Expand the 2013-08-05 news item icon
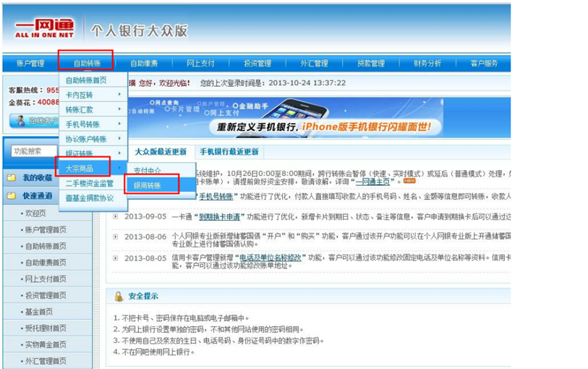The height and width of the screenshot is (369, 588). [116, 258]
